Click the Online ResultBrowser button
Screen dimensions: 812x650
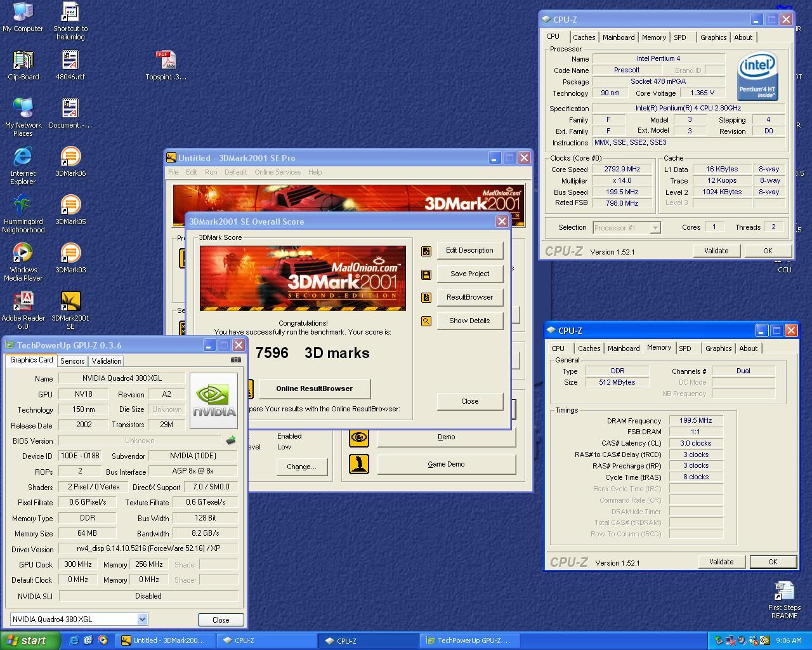(314, 388)
